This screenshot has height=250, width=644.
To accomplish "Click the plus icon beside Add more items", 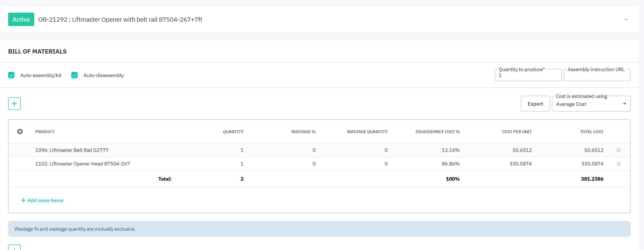I will (23, 200).
